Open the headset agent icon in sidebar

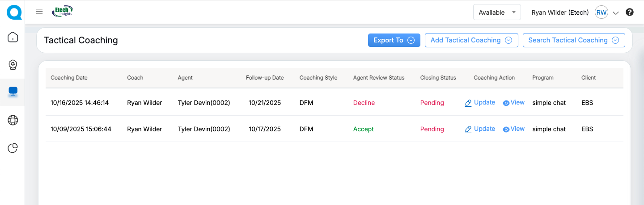tap(13, 65)
